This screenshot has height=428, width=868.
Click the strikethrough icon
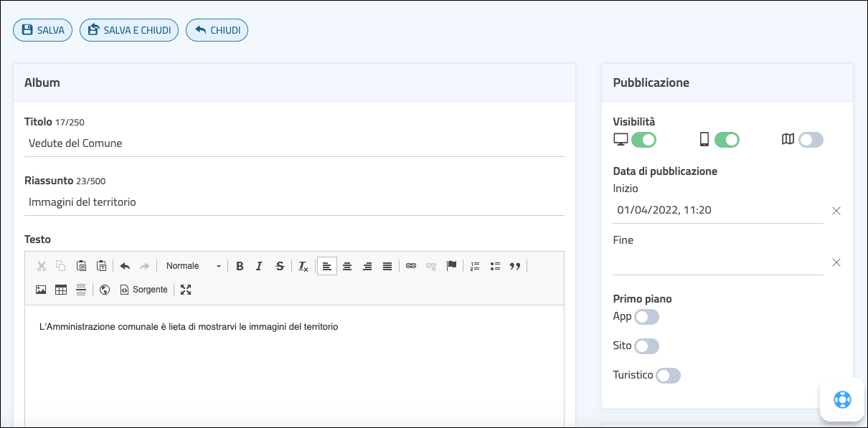click(x=280, y=266)
